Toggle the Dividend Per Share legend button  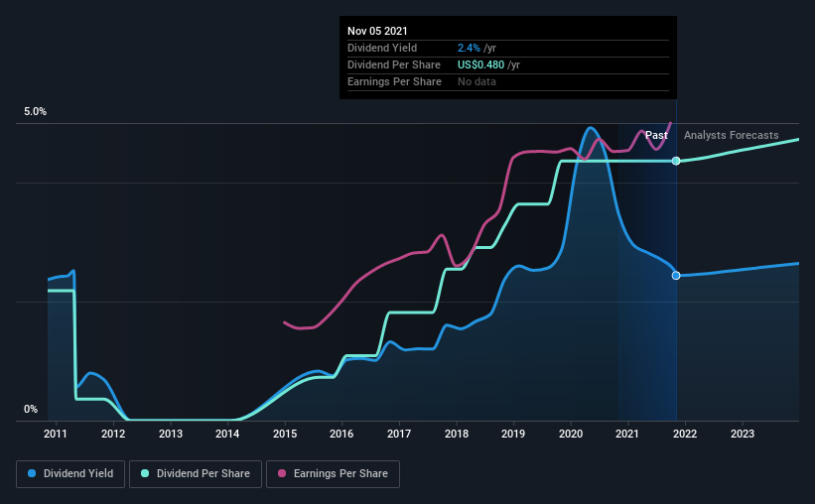pos(196,474)
